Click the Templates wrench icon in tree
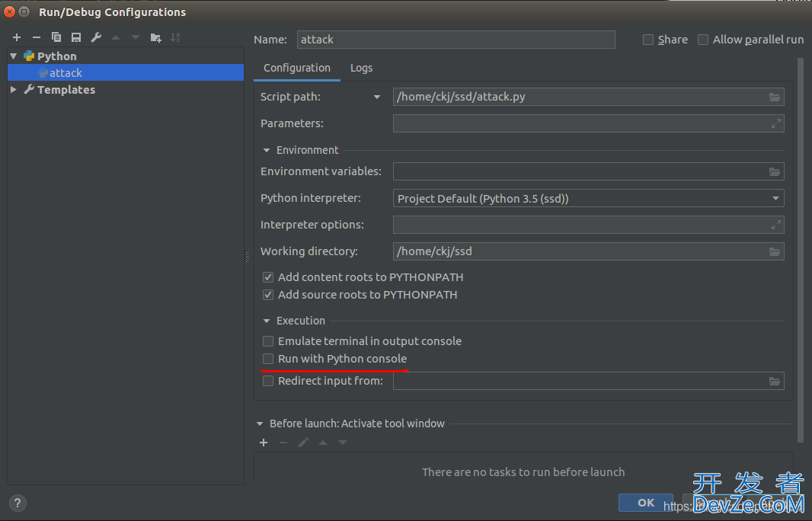The width and height of the screenshot is (812, 521). tap(29, 90)
